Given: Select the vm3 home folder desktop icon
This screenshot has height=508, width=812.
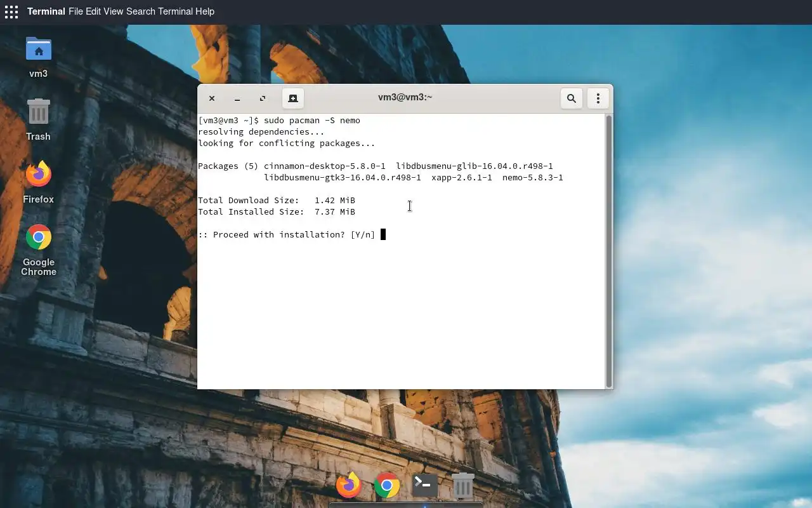Looking at the screenshot, I should (x=38, y=57).
